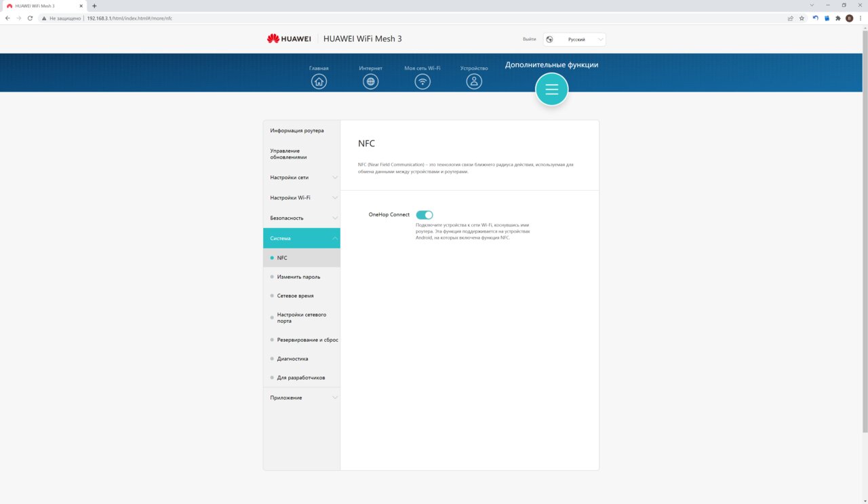Image resolution: width=868 pixels, height=504 pixels.
Task: Expand the Приложение section
Action: click(x=302, y=398)
